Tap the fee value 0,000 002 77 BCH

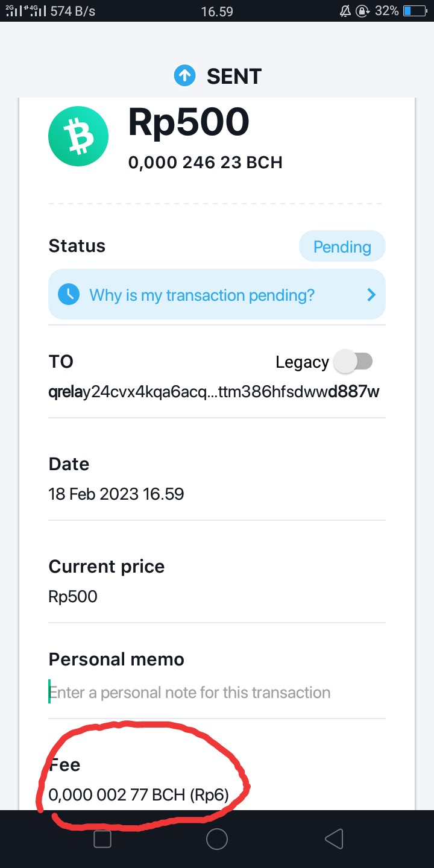click(x=116, y=795)
